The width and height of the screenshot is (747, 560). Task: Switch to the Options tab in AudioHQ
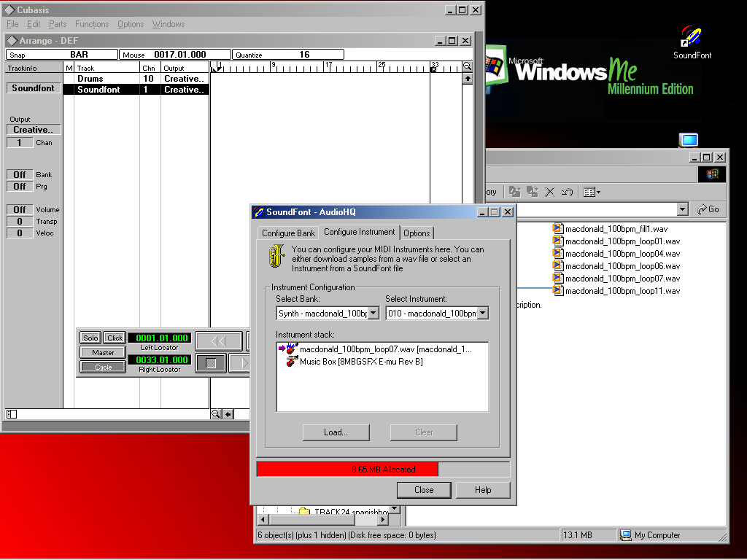(417, 233)
